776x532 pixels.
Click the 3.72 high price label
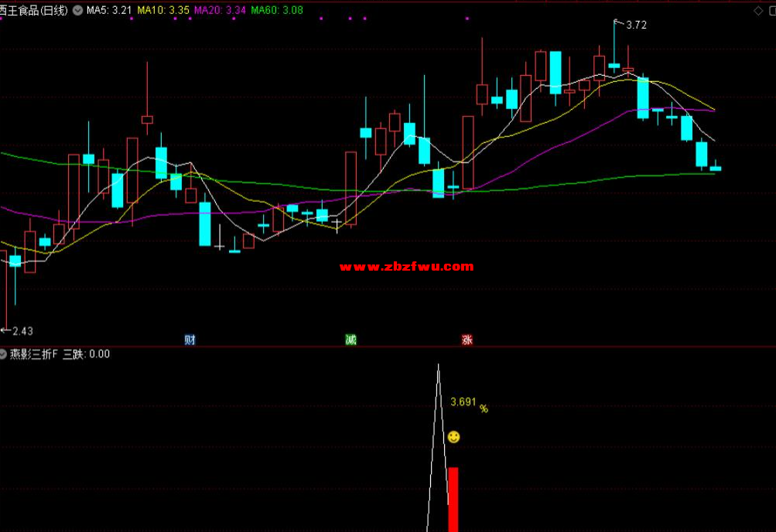(x=637, y=25)
